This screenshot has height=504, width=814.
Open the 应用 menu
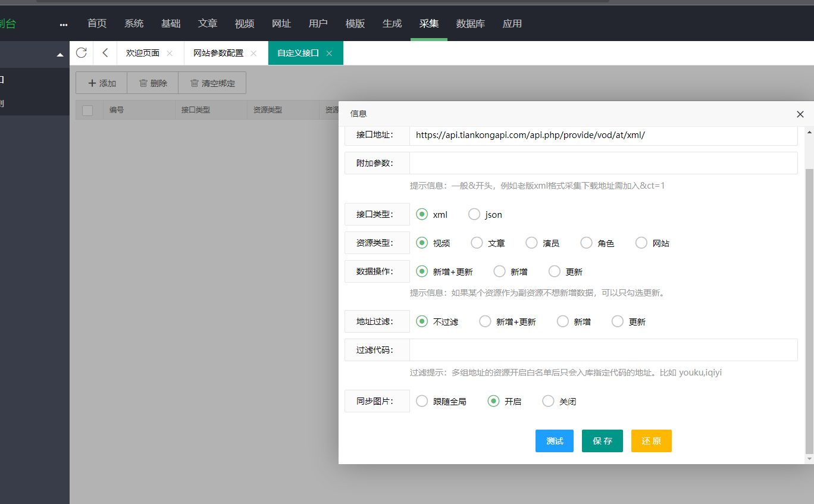(512, 23)
